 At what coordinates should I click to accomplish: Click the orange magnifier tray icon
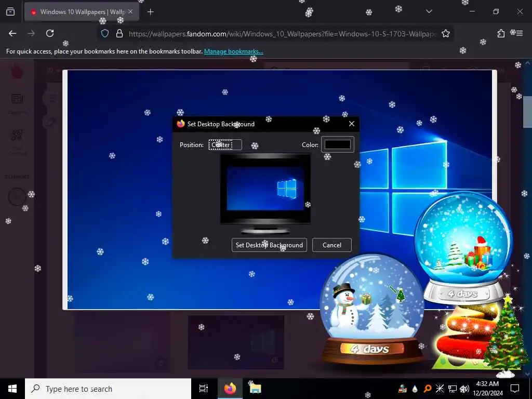click(x=427, y=389)
